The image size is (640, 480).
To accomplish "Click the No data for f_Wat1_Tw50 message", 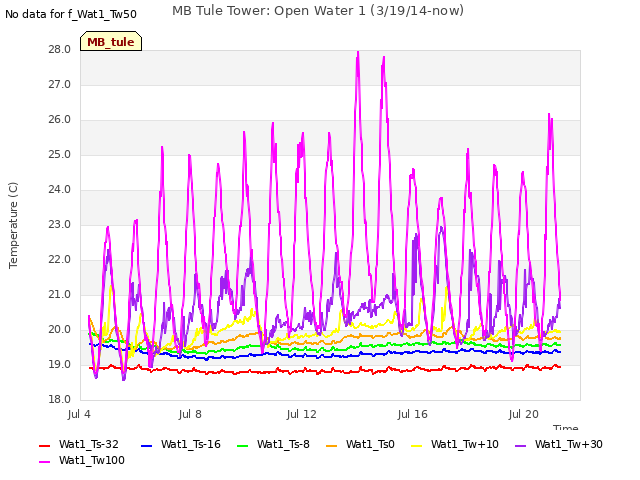I will pyautogui.click(x=71, y=14).
